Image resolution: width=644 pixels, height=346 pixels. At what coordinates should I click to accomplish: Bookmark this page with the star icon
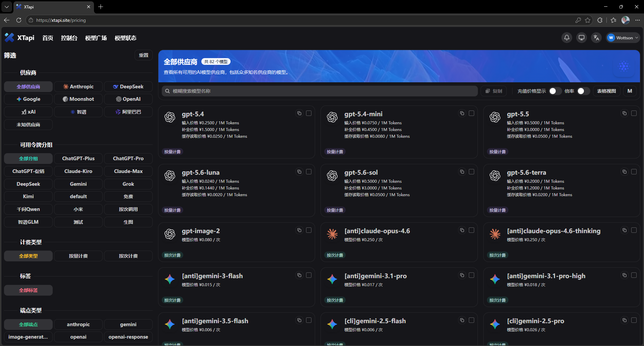588,20
